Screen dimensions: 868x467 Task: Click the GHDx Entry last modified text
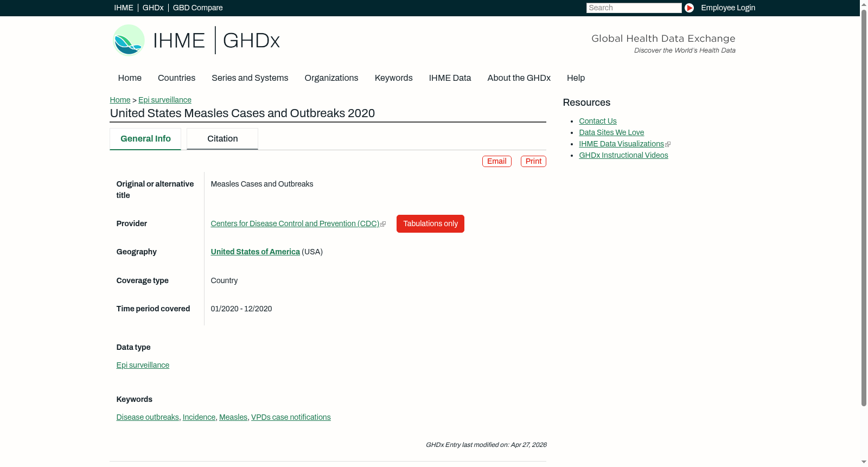(486, 445)
